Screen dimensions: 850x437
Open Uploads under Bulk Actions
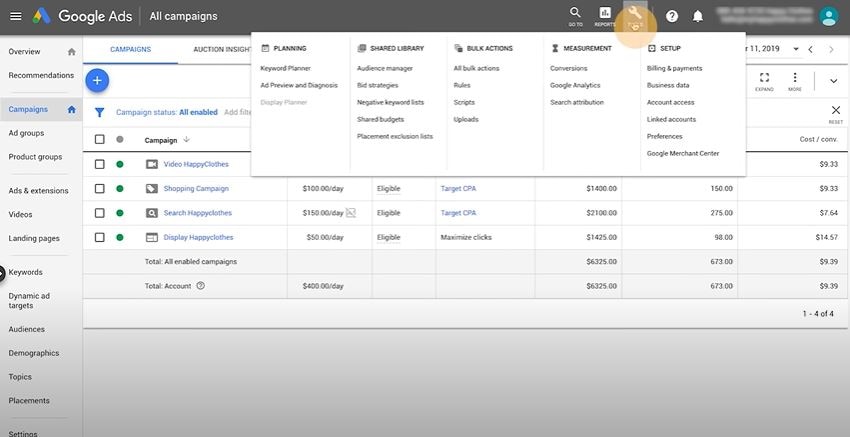(x=466, y=119)
